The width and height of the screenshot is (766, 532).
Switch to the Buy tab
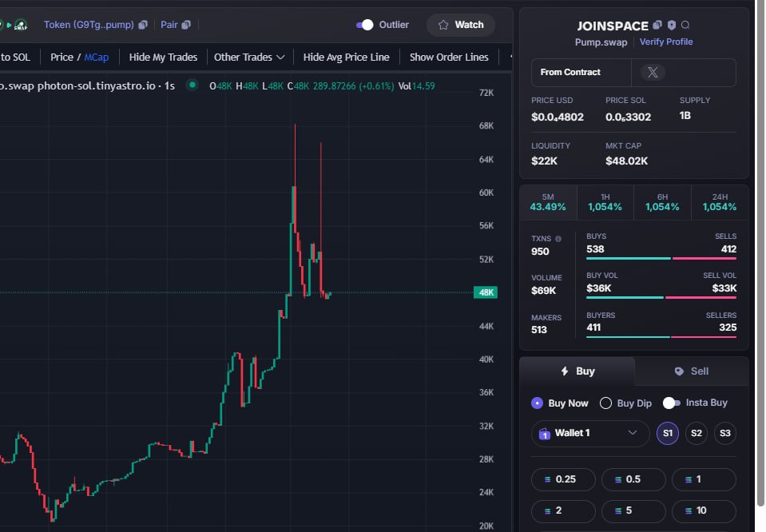pos(577,371)
